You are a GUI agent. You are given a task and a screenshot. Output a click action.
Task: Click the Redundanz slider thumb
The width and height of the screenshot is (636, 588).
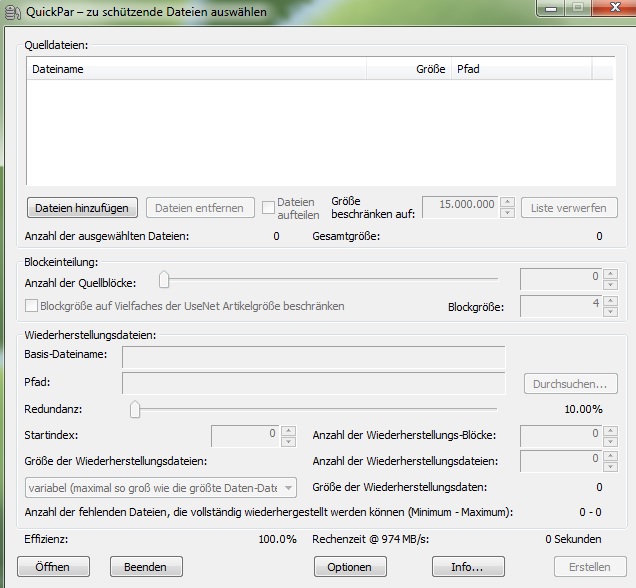pyautogui.click(x=135, y=409)
